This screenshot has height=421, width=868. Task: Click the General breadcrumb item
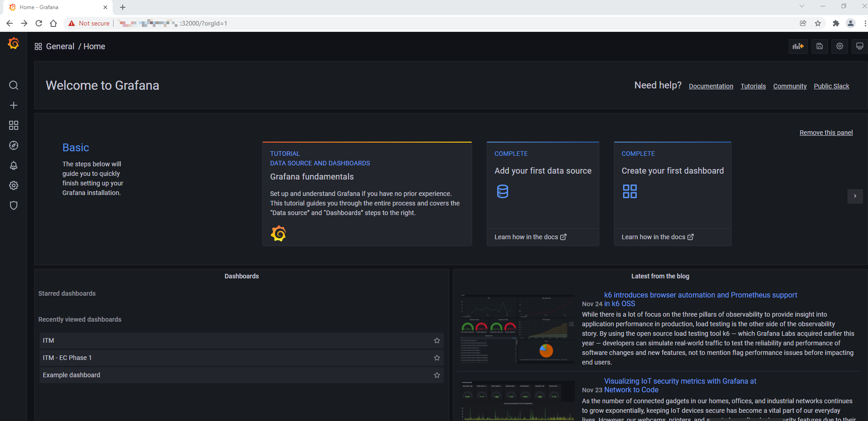click(x=60, y=46)
